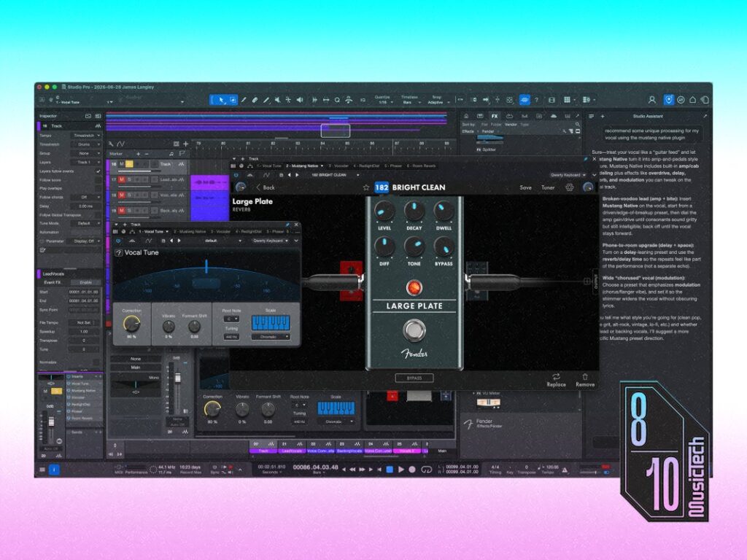Click the Correction knob in Vocal Tune
Viewport: 747px width, 560px height.
pyautogui.click(x=131, y=323)
